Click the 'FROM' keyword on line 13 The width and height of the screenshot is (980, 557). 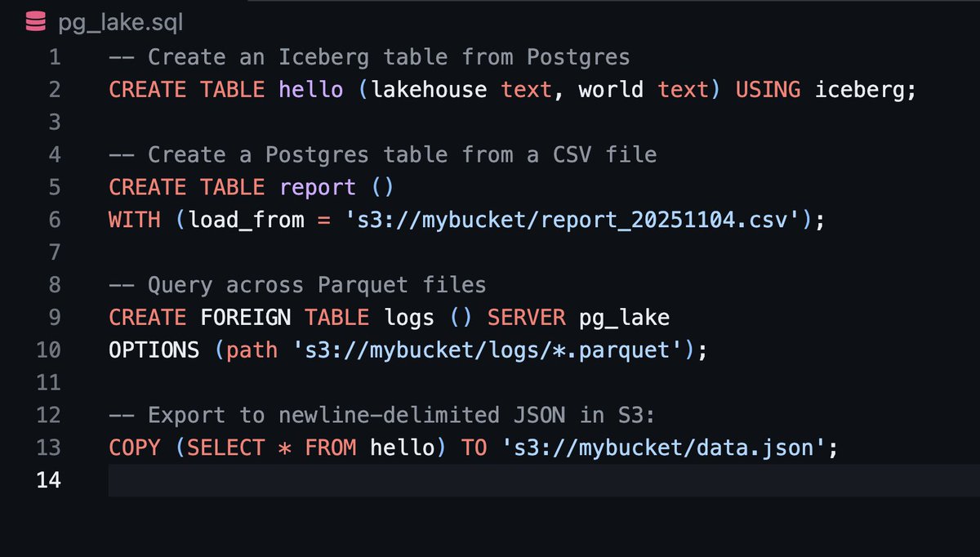(330, 448)
